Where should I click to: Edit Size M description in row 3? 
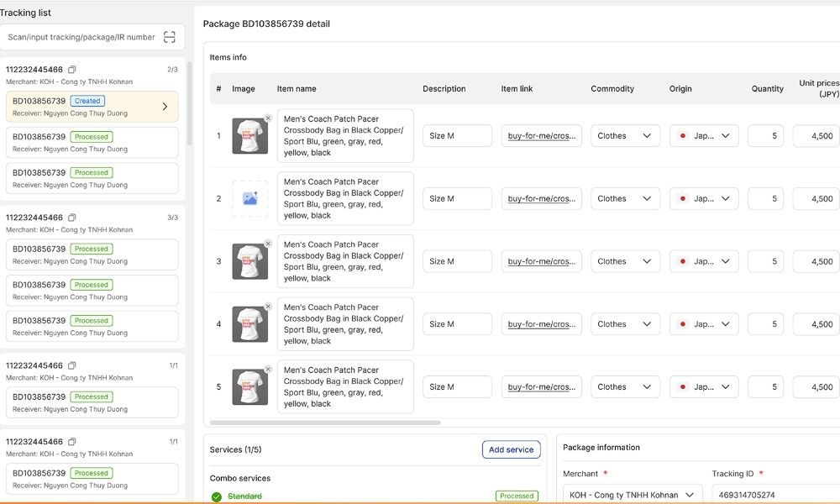457,261
